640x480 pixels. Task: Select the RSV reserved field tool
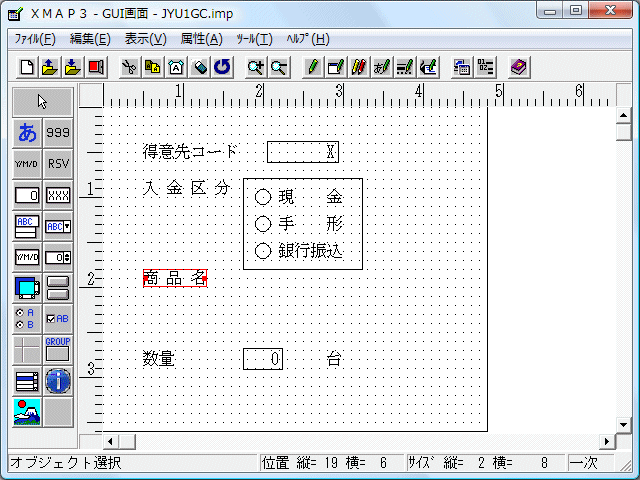point(58,164)
